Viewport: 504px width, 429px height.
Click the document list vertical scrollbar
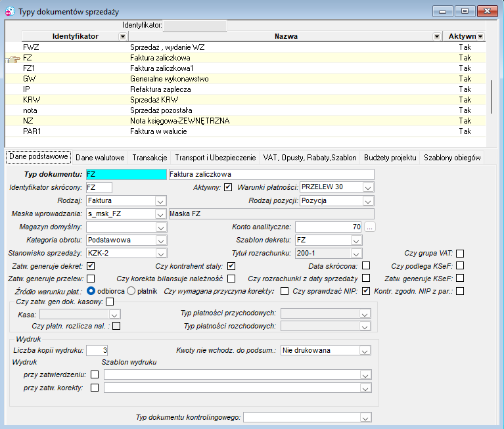[491, 97]
